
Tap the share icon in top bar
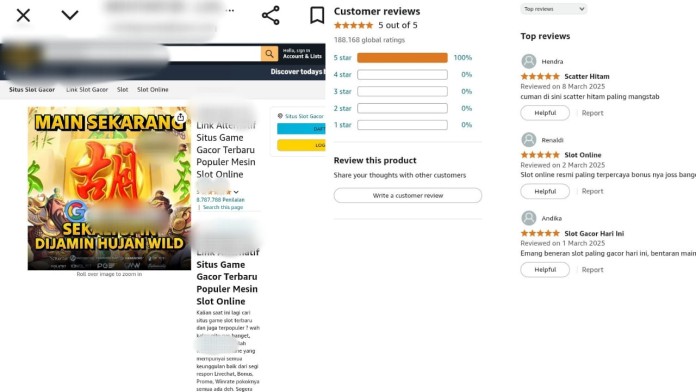pos(270,15)
